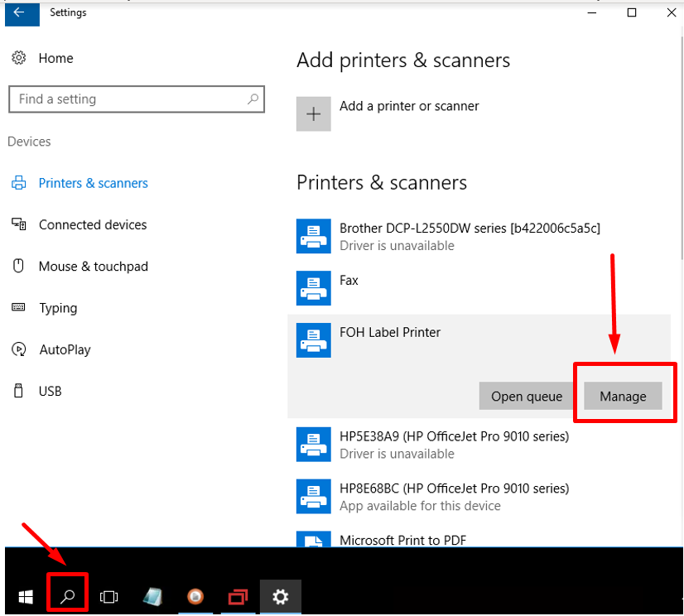Open Mouse & touchpad settings
This screenshot has height=616, width=684.
tap(93, 267)
